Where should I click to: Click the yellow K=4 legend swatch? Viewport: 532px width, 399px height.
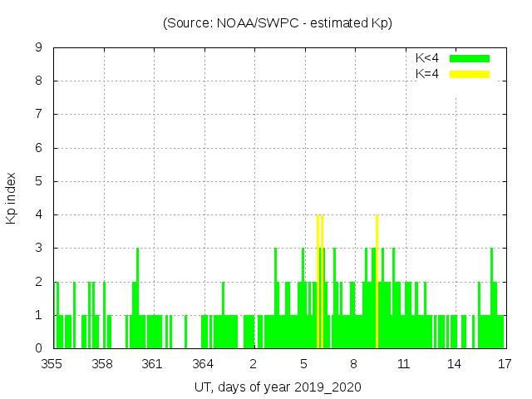coord(470,74)
